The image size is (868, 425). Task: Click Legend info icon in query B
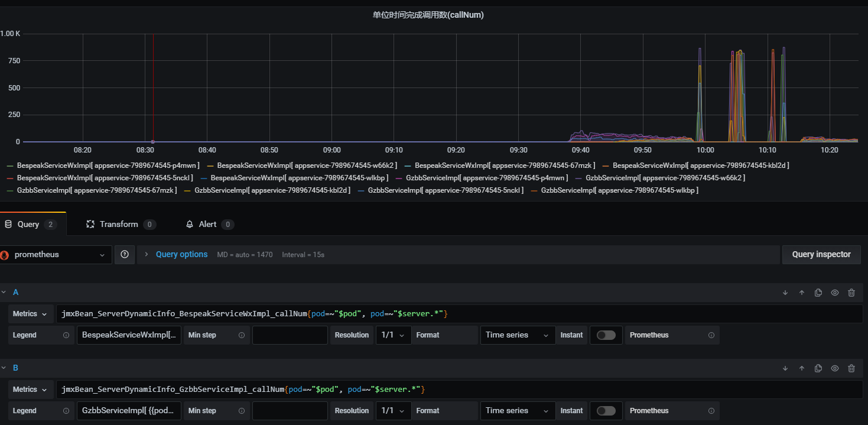[66, 411]
